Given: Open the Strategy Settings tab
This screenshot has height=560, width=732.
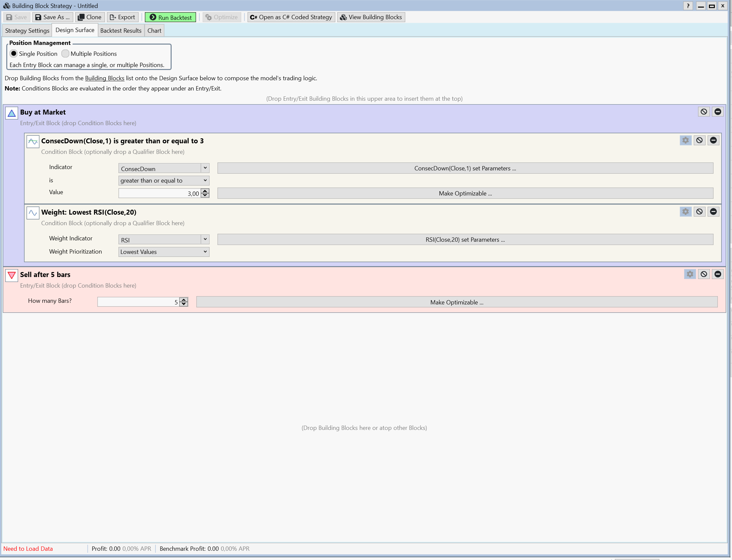Looking at the screenshot, I should point(27,31).
